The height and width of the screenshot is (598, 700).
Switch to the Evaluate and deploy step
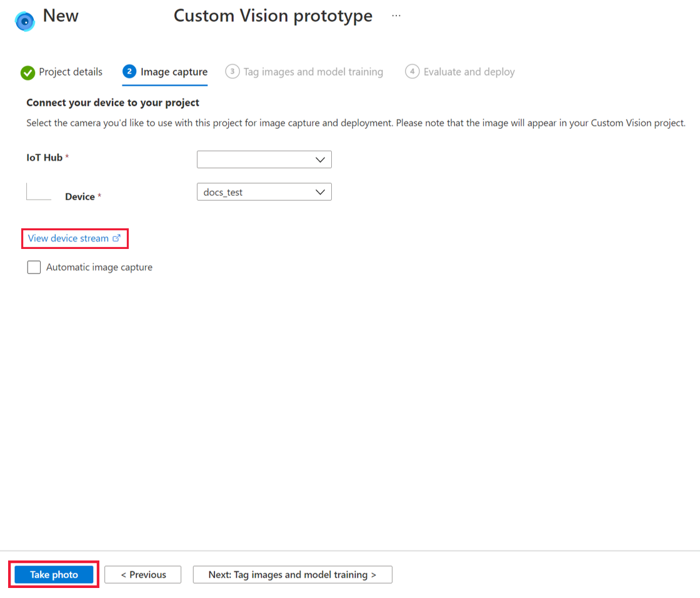pyautogui.click(x=469, y=72)
